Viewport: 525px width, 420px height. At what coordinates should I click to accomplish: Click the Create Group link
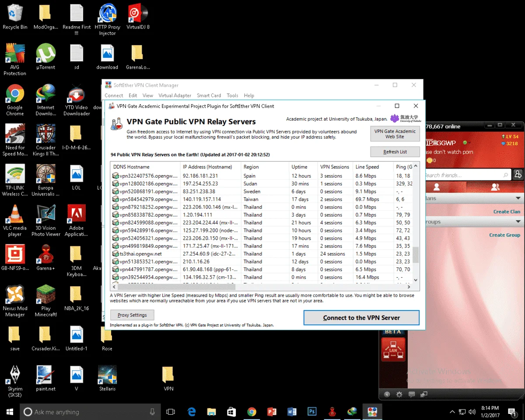click(x=504, y=235)
